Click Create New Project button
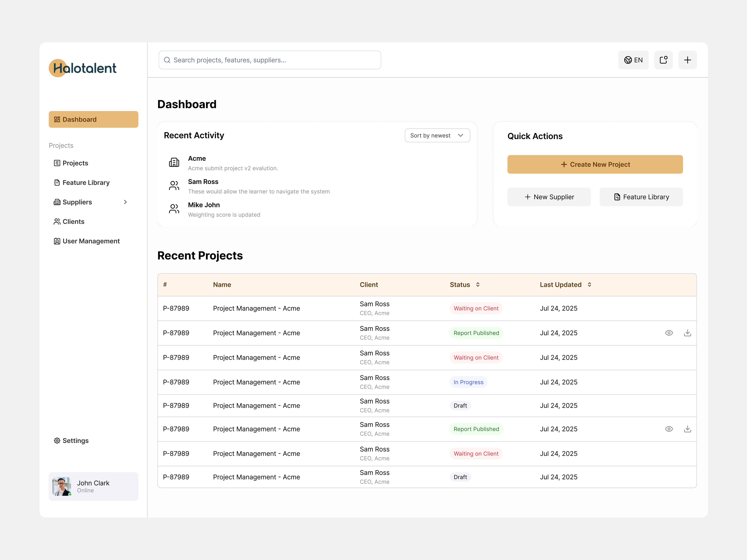The width and height of the screenshot is (747, 560). 595,164
